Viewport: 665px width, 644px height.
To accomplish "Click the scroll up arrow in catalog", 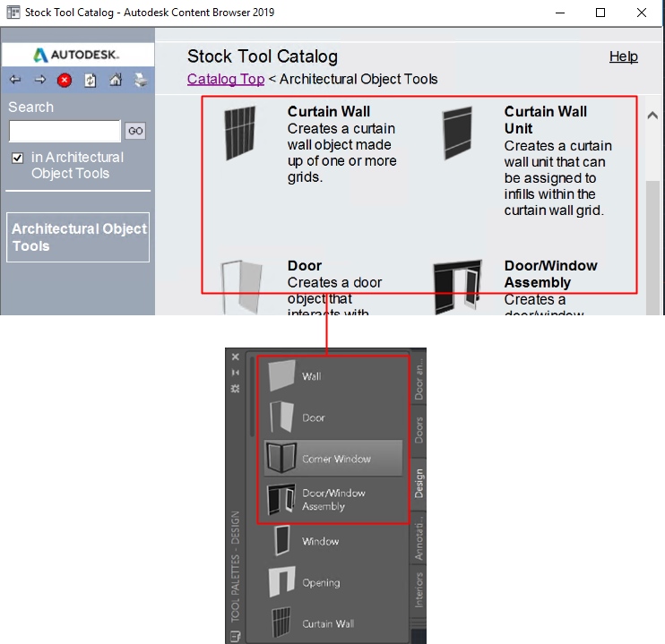I will pyautogui.click(x=652, y=115).
